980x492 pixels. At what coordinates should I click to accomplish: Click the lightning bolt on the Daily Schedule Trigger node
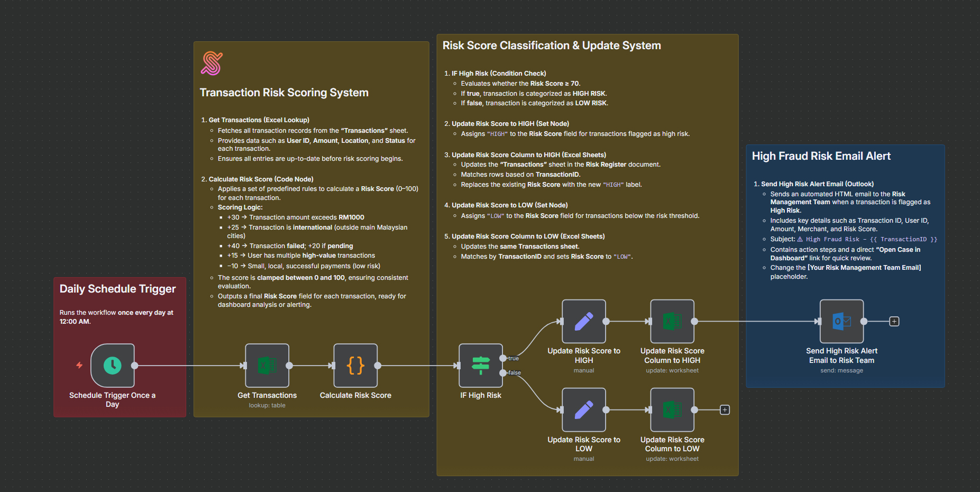click(78, 366)
